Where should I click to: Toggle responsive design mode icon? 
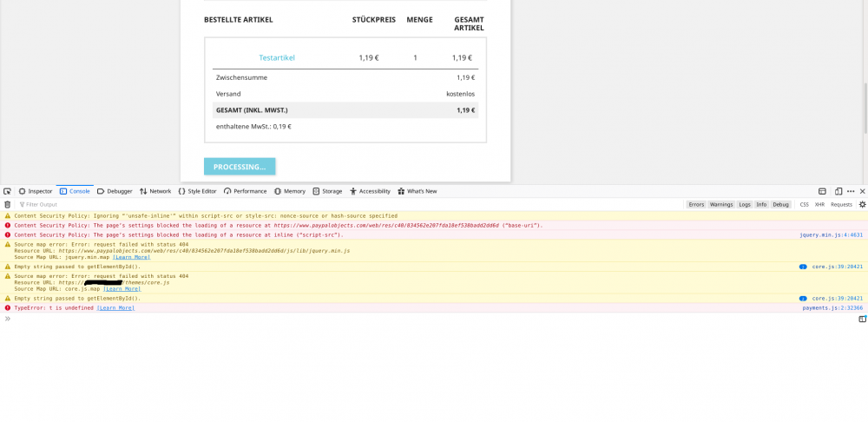click(838, 191)
